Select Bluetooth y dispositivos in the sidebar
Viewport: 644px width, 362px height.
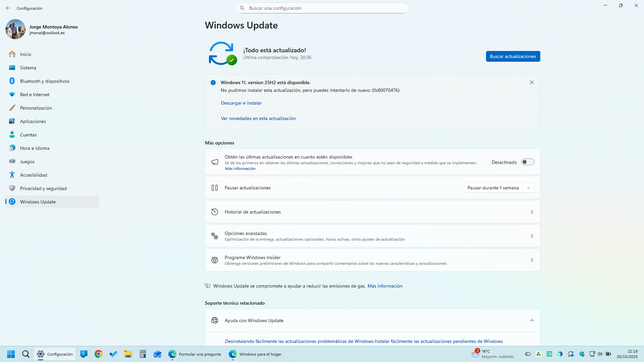(45, 81)
